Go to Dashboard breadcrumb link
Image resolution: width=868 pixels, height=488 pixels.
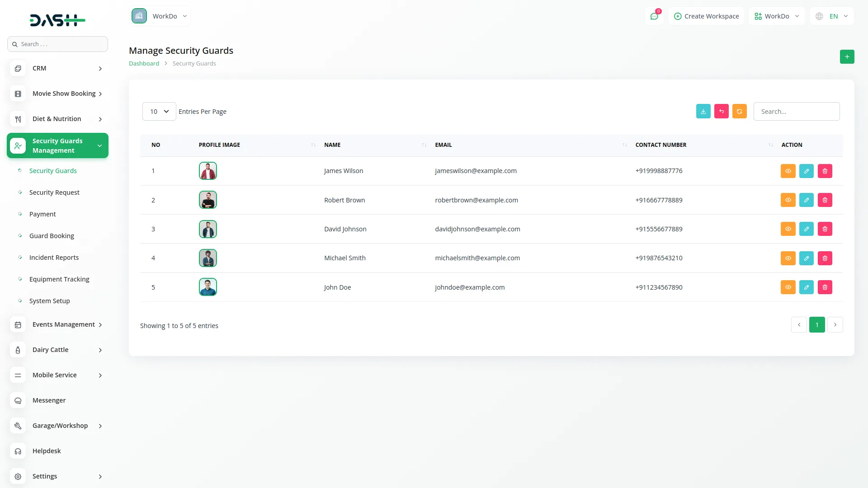pyautogui.click(x=144, y=64)
